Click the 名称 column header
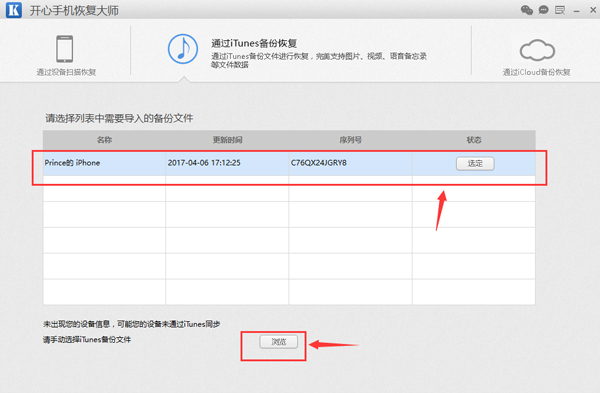Image resolution: width=600 pixels, height=393 pixels. tap(104, 140)
